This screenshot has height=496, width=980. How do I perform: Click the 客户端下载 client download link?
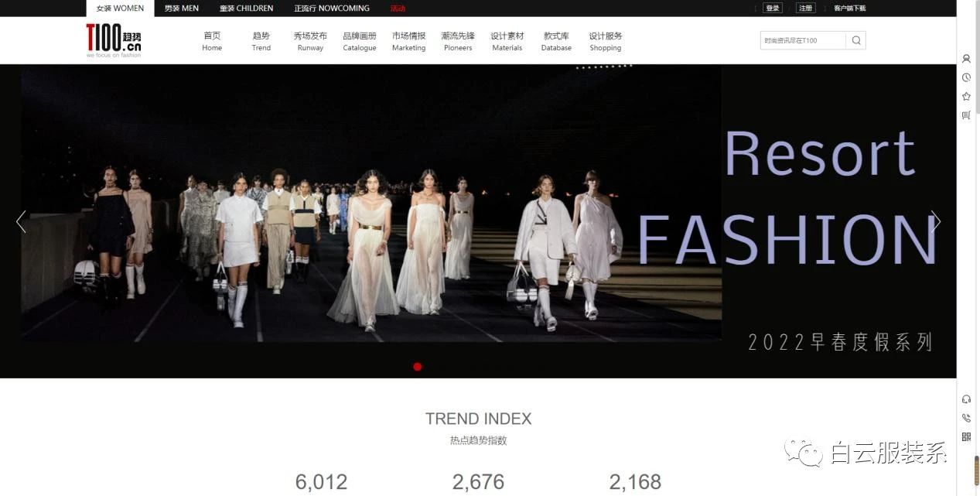(x=849, y=9)
